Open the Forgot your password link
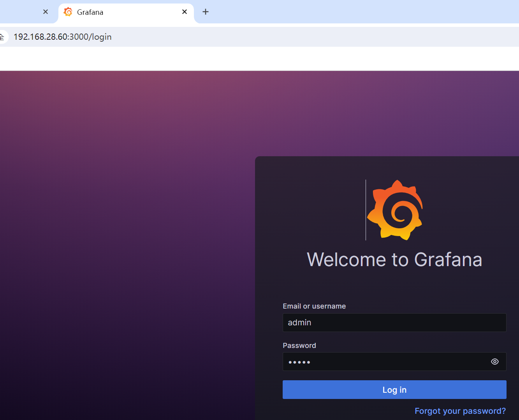Viewport: 519px width, 420px height. [x=460, y=411]
